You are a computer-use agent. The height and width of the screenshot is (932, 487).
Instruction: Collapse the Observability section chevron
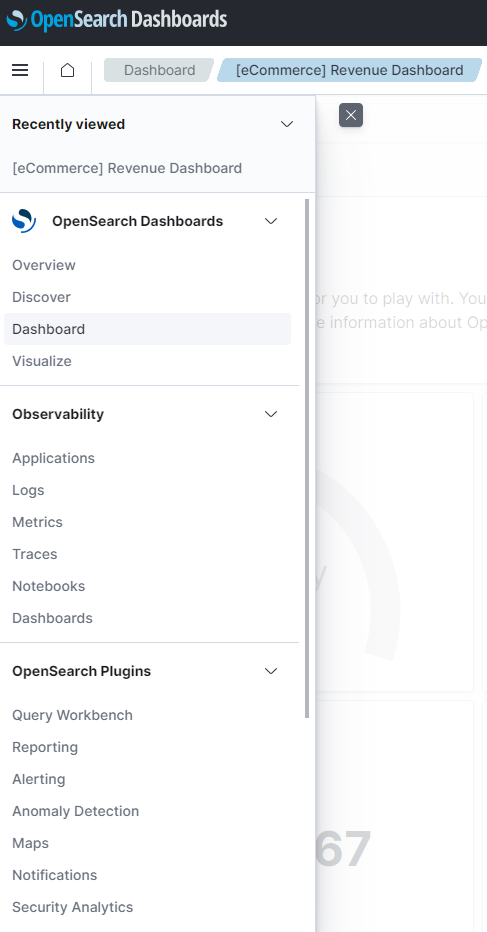click(x=271, y=414)
